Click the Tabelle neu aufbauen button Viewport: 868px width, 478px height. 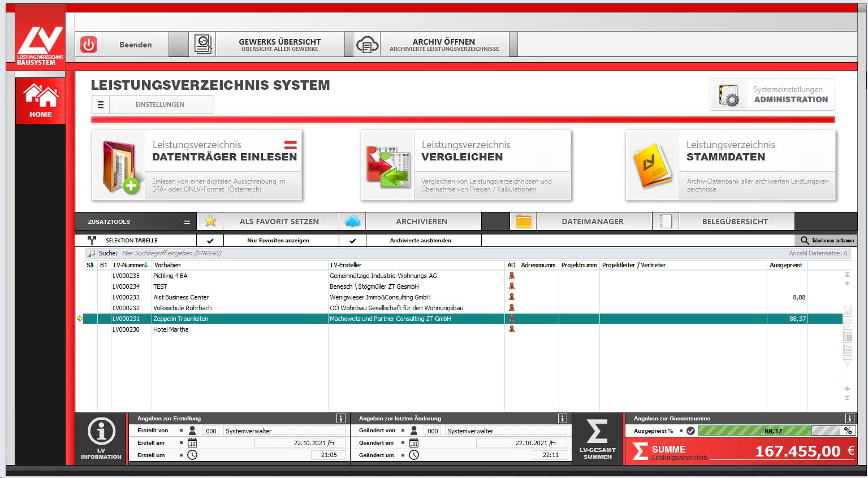(x=827, y=240)
